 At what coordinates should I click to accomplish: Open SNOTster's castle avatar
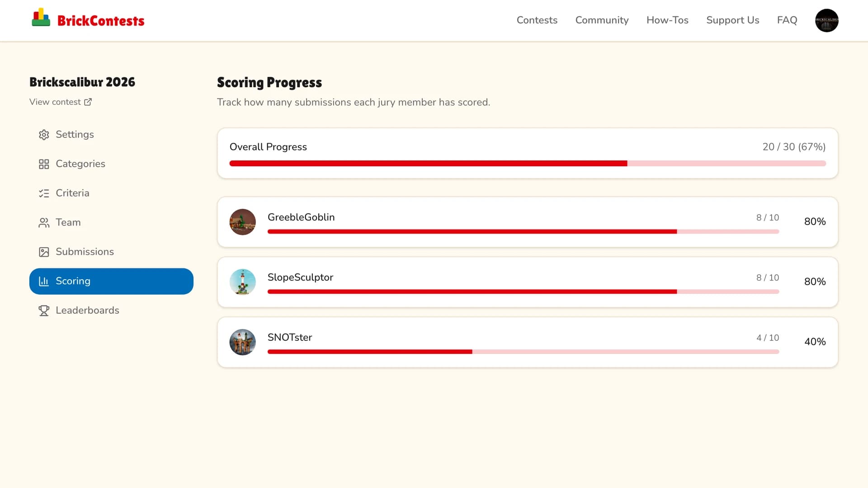[243, 342]
